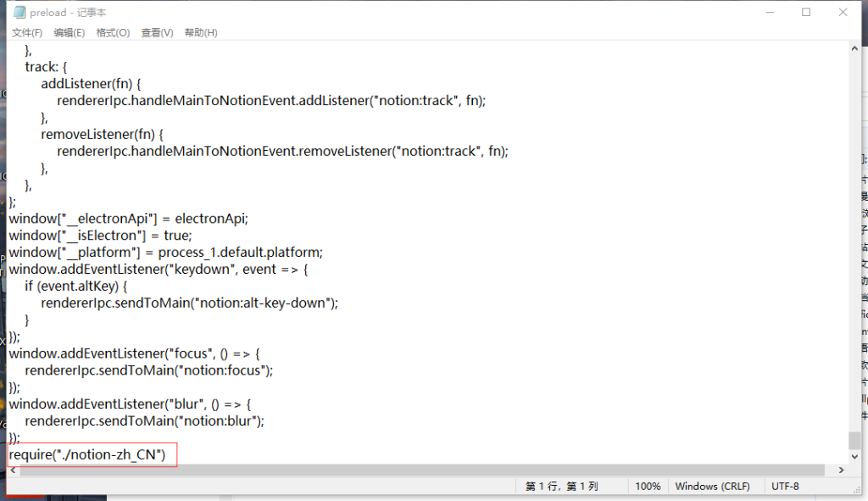The width and height of the screenshot is (868, 501).
Task: Click the window resize grip in status bar
Action: tap(858, 489)
